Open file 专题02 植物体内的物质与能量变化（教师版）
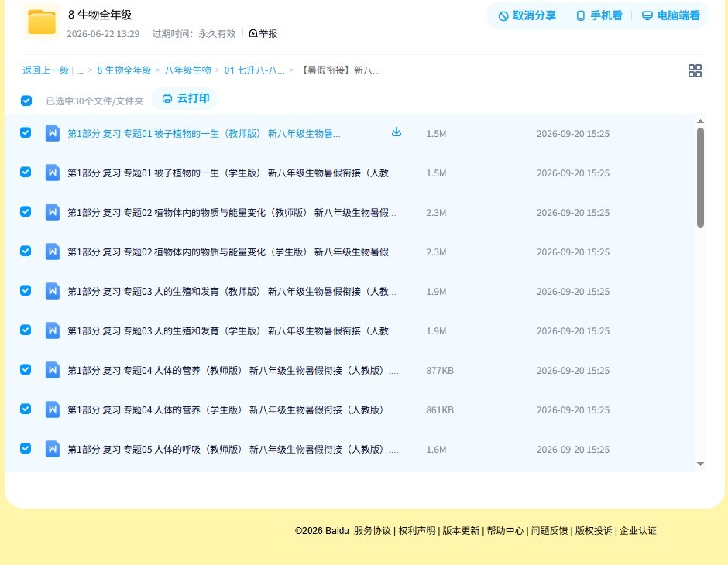 click(232, 212)
